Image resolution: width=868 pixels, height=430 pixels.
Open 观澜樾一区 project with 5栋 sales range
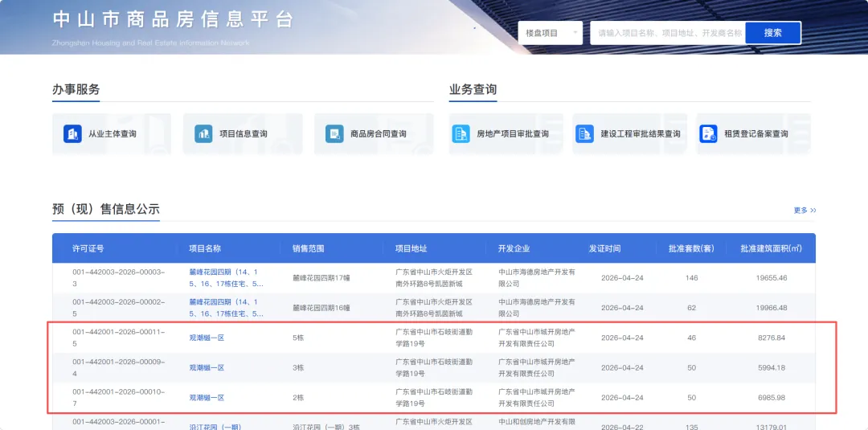pyautogui.click(x=207, y=338)
